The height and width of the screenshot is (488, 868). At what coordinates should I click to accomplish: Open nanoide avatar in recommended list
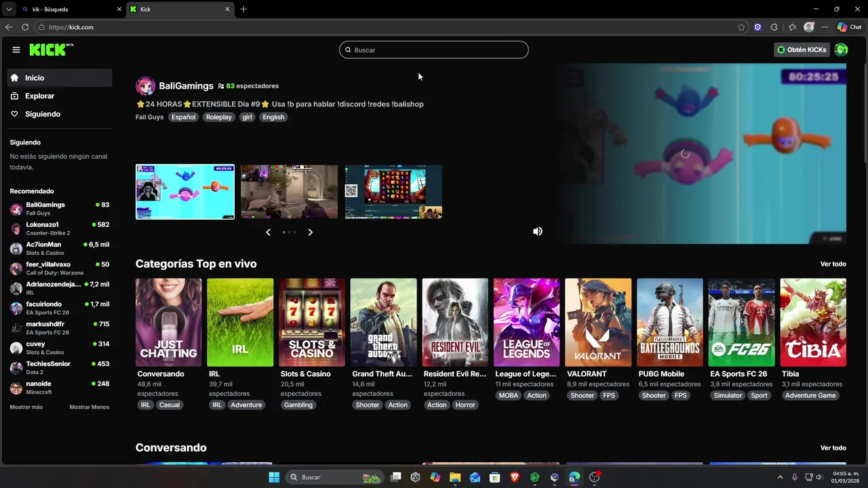16,388
